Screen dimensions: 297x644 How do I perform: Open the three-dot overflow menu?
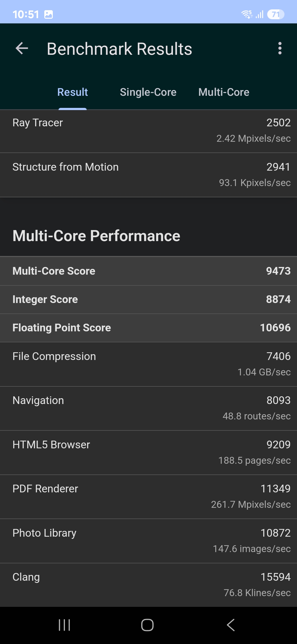coord(280,48)
